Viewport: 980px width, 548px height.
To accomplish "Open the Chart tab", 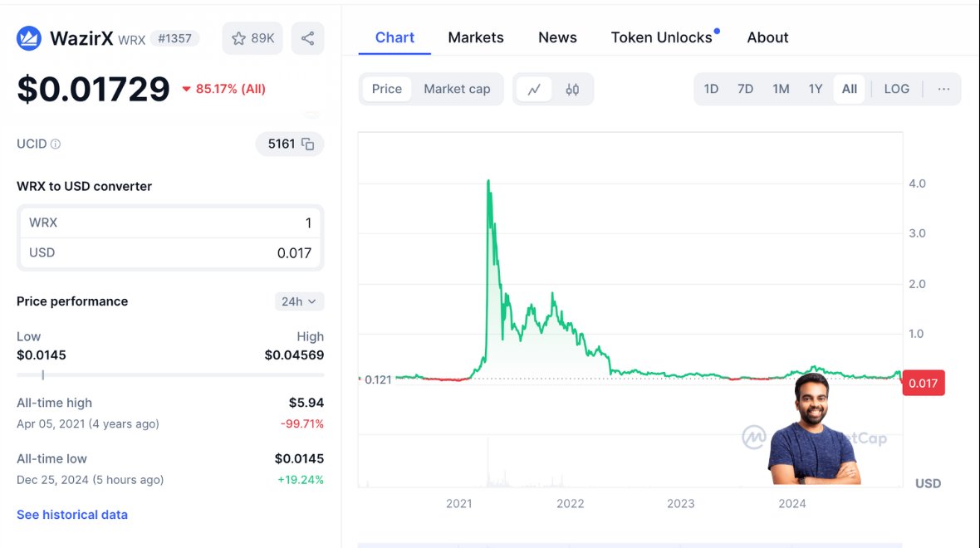I will click(394, 37).
